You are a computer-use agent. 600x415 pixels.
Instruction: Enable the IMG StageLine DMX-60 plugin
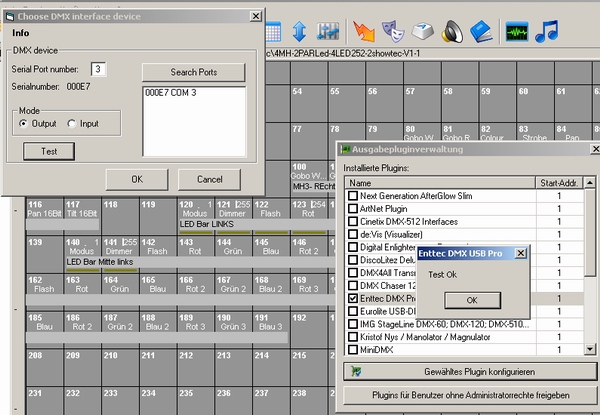click(352, 324)
